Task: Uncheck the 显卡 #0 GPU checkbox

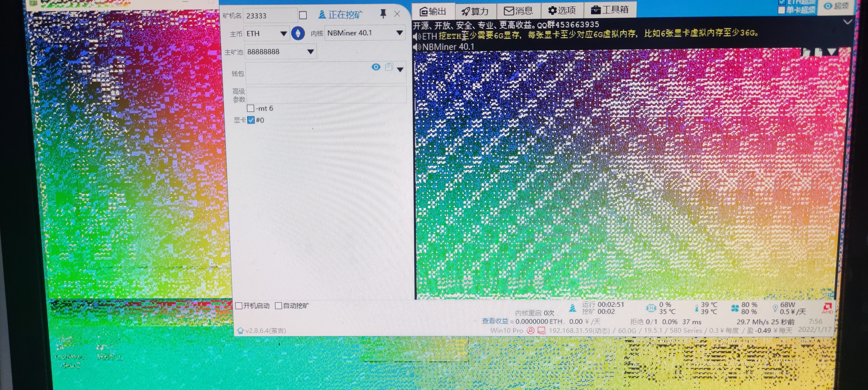Action: [251, 120]
